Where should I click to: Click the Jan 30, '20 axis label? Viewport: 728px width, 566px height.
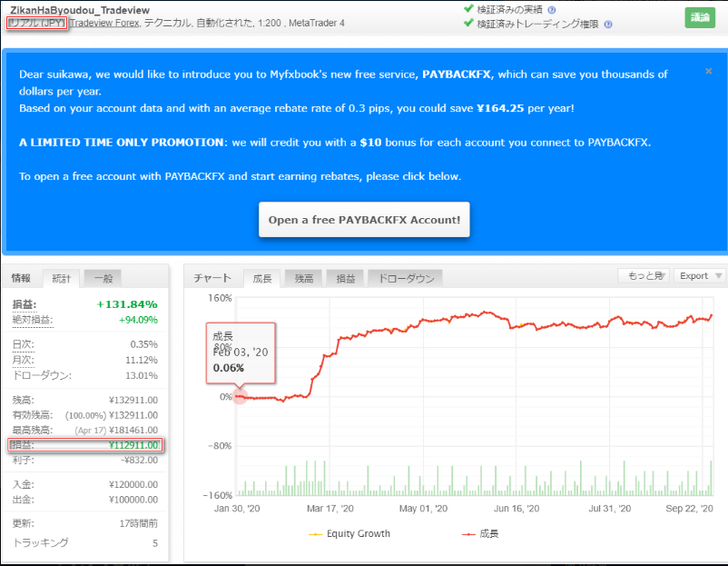237,509
